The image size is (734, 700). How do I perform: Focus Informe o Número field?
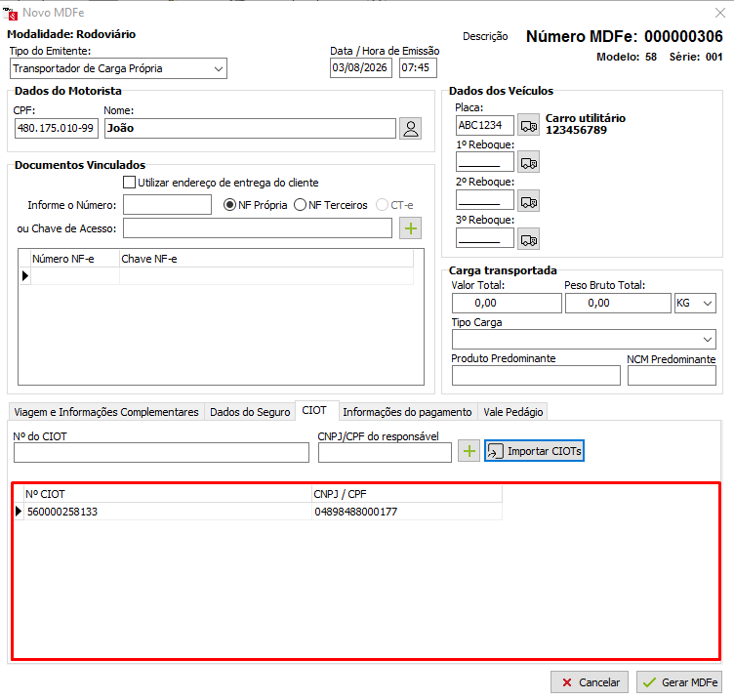point(167,205)
